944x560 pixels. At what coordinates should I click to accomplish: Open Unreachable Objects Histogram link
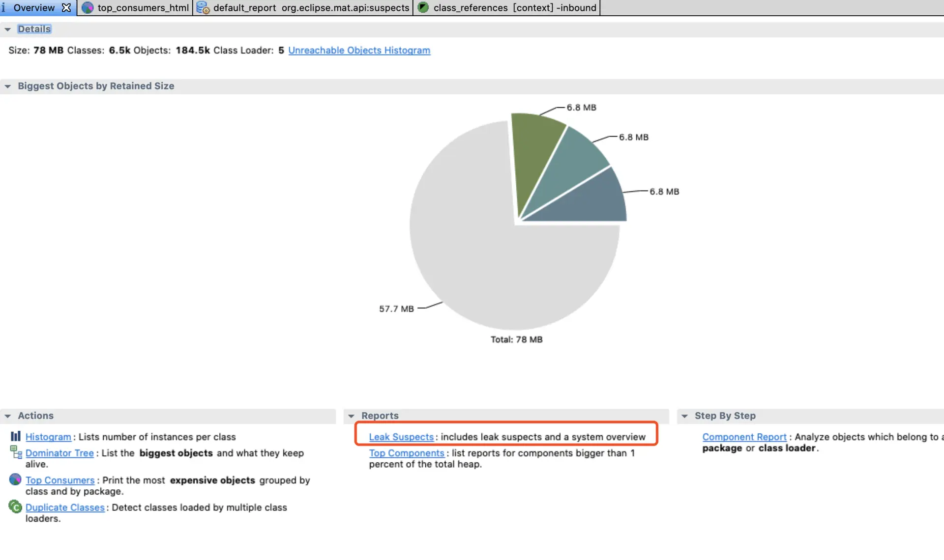coord(359,50)
